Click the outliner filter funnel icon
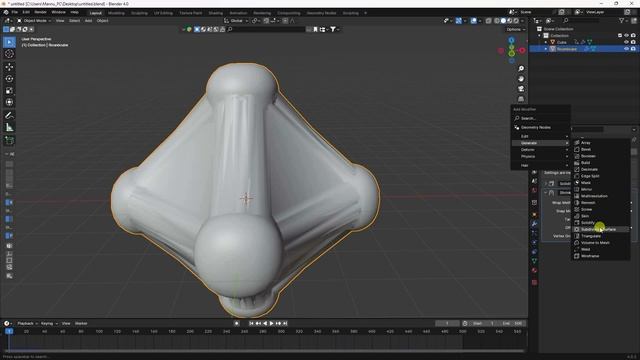Screen dimensions: 640x360 tap(622, 20)
